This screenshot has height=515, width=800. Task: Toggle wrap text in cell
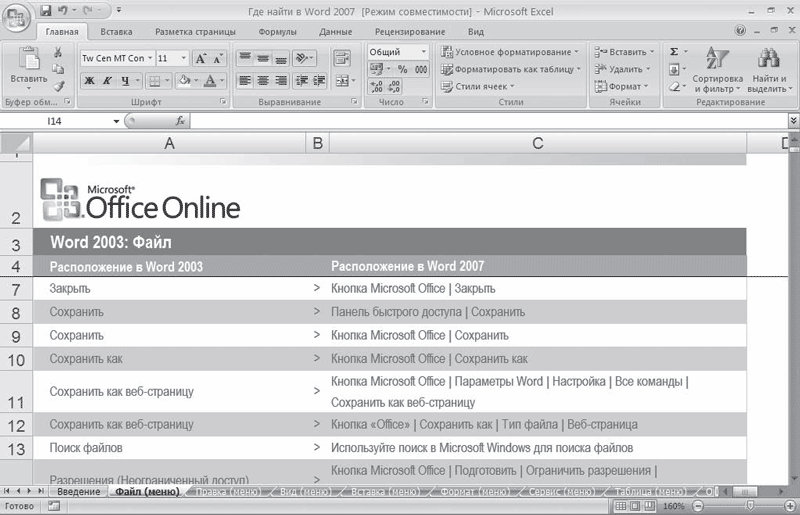coord(342,58)
